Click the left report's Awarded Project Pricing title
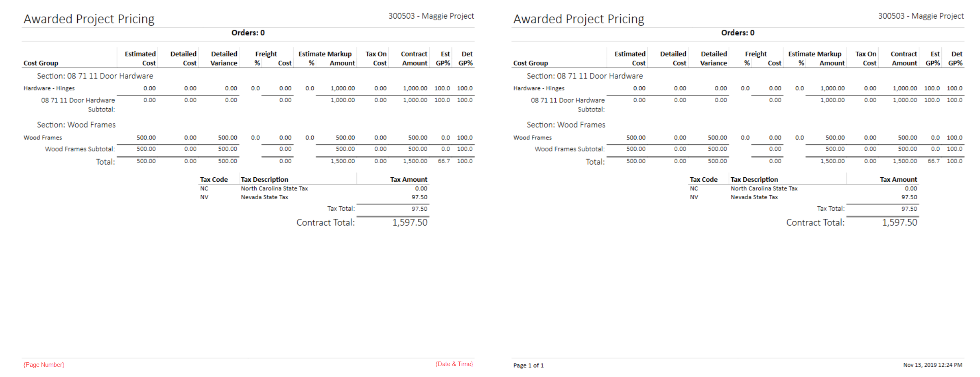Image resolution: width=980 pixels, height=377 pixels. pyautogui.click(x=89, y=19)
